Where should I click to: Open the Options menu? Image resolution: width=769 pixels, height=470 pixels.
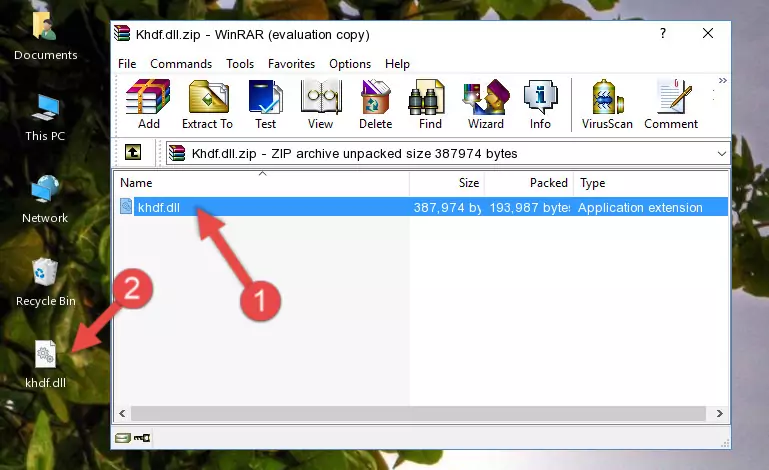click(x=350, y=64)
